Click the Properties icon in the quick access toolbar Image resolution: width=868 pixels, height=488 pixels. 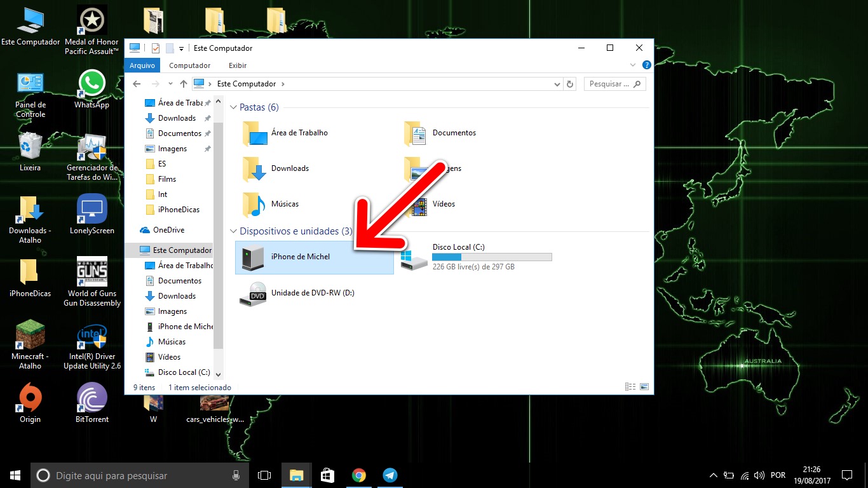point(156,48)
